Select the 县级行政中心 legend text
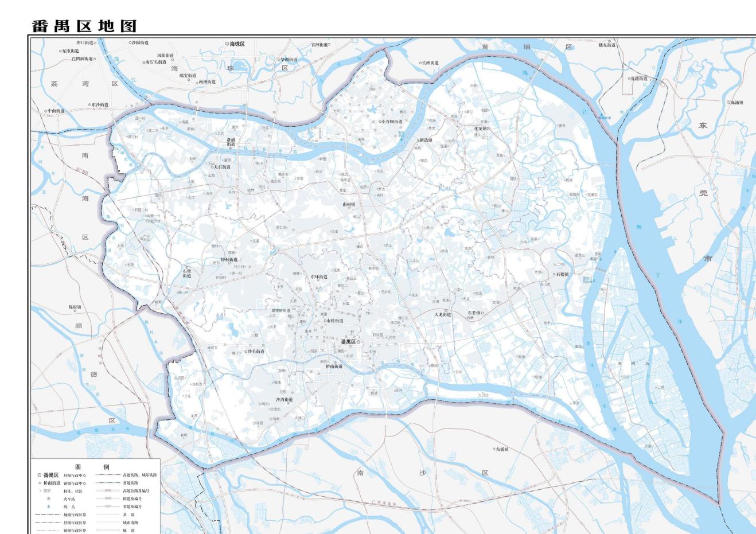The width and height of the screenshot is (756, 534). click(75, 475)
